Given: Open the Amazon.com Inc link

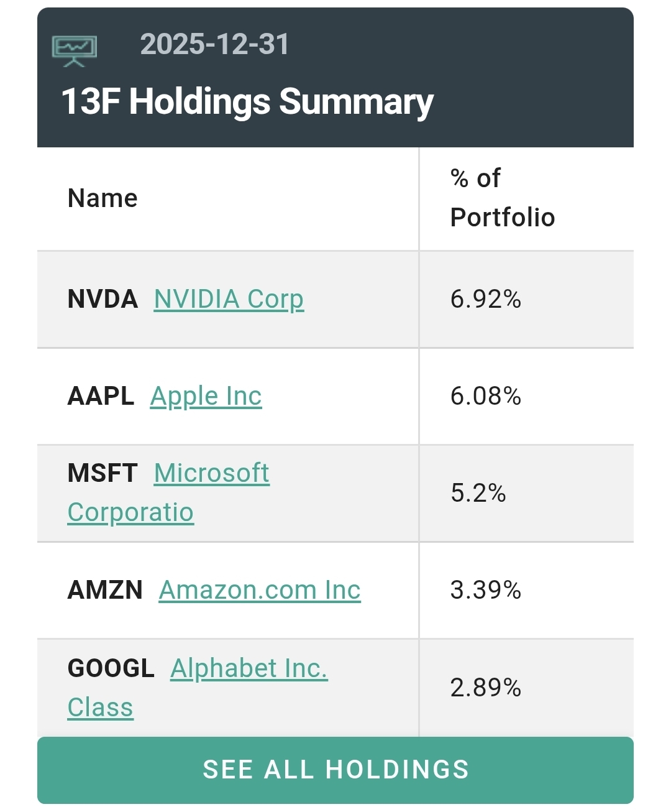Looking at the screenshot, I should [x=260, y=590].
